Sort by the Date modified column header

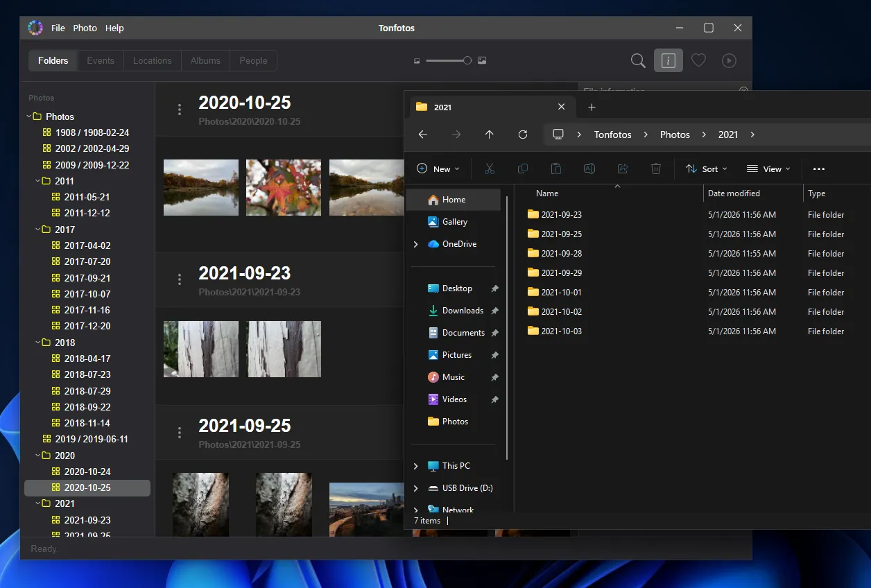[752, 193]
